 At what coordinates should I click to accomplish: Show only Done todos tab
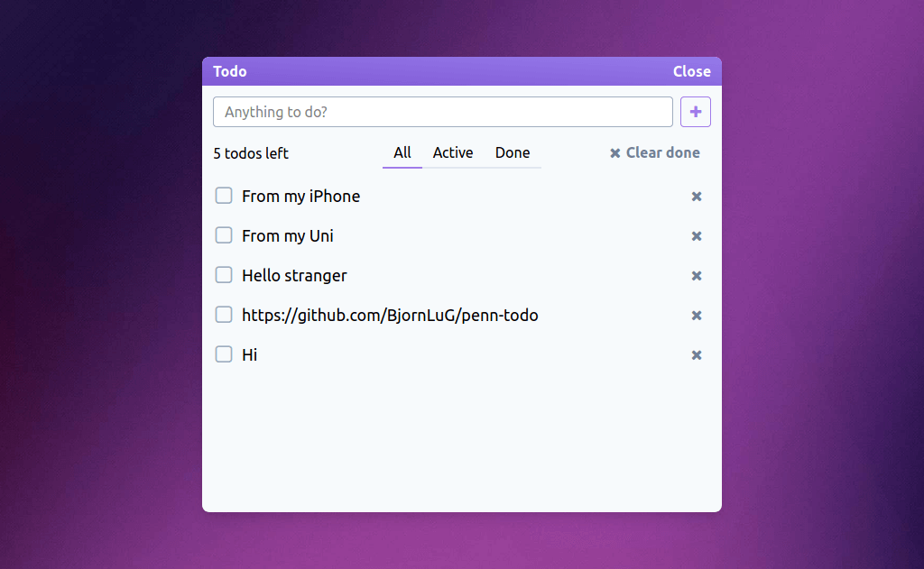pyautogui.click(x=513, y=153)
